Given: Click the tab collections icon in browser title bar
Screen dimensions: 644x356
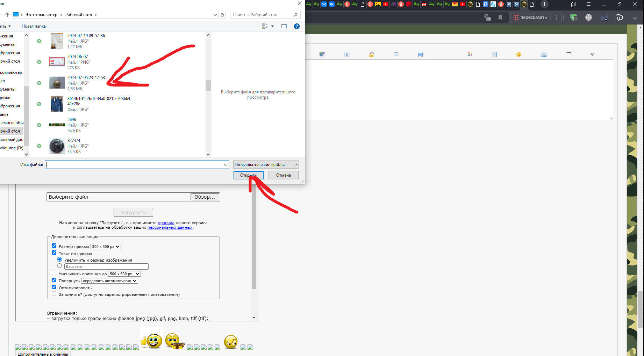Looking at the screenshot, I should (x=573, y=4).
